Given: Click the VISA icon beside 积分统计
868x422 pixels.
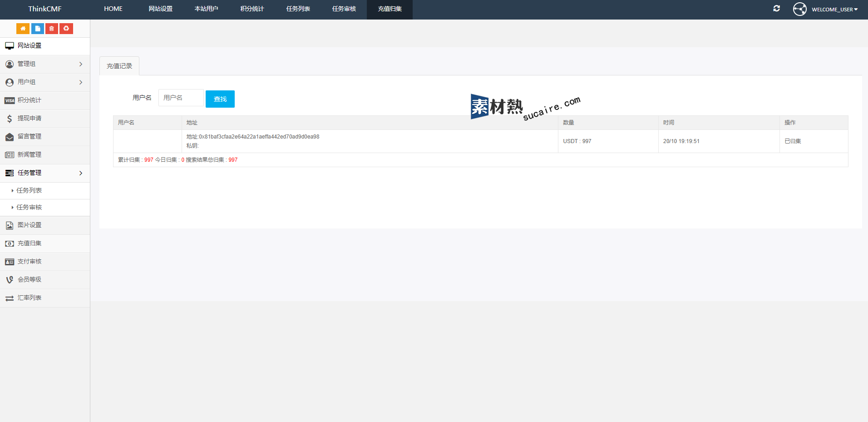Looking at the screenshot, I should click(10, 100).
